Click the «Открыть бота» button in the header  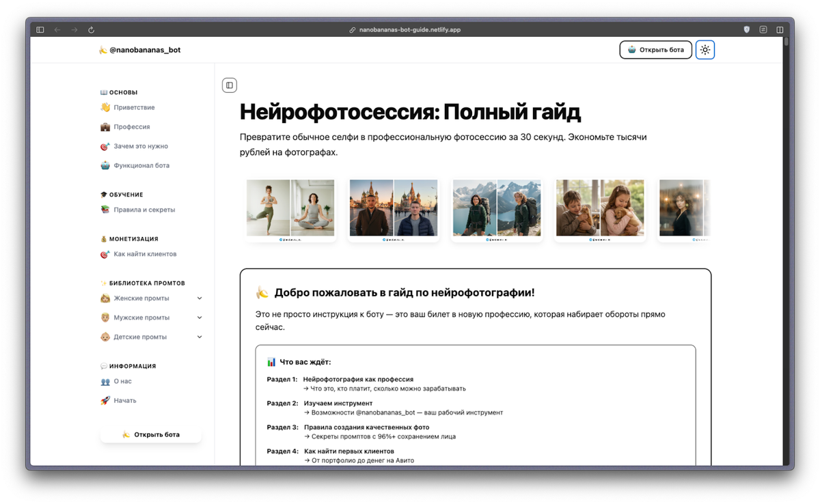[656, 50]
